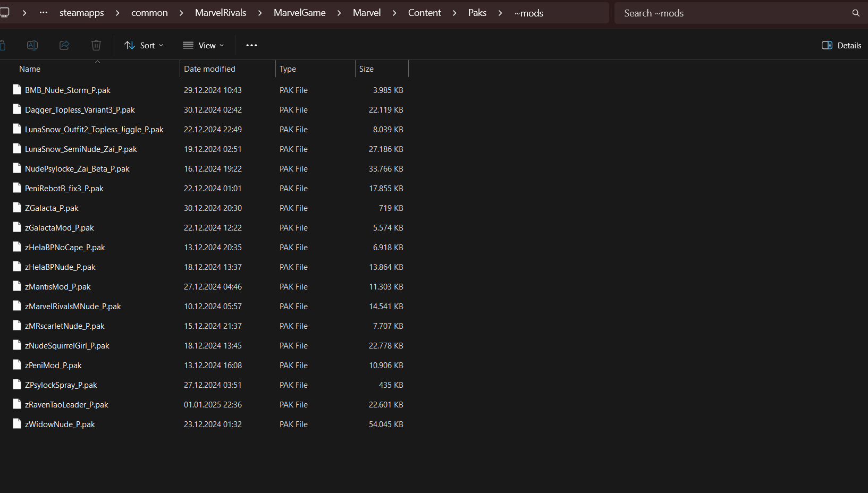Click the Delete trash can icon
The height and width of the screenshot is (493, 868).
click(96, 45)
